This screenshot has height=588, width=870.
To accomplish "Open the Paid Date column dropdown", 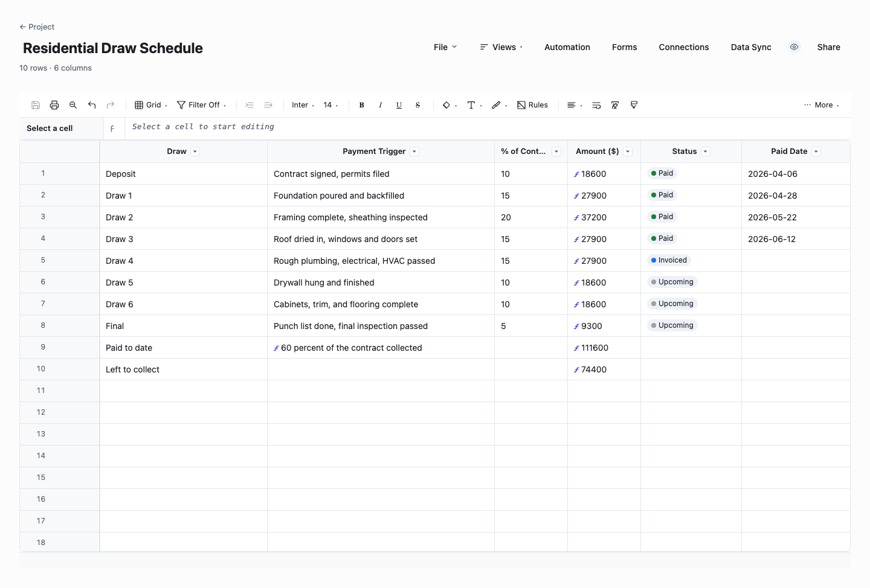I will tap(816, 152).
